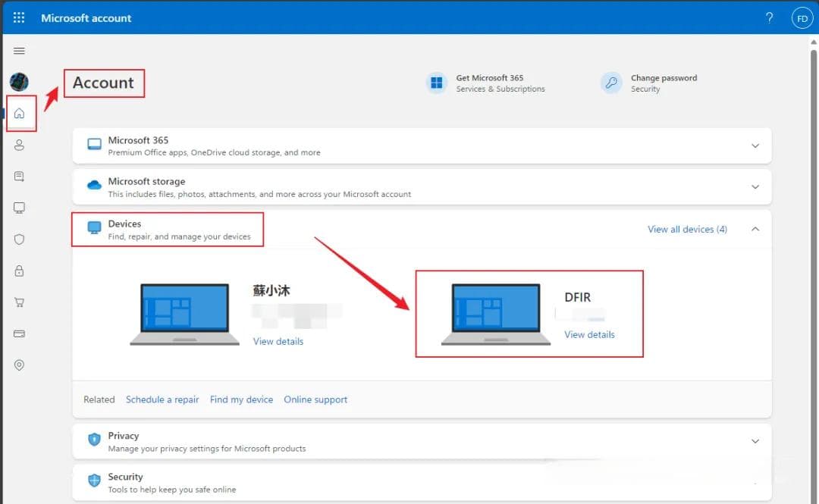
Task: Click the Microsoft storage cloud icon
Action: 95,185
